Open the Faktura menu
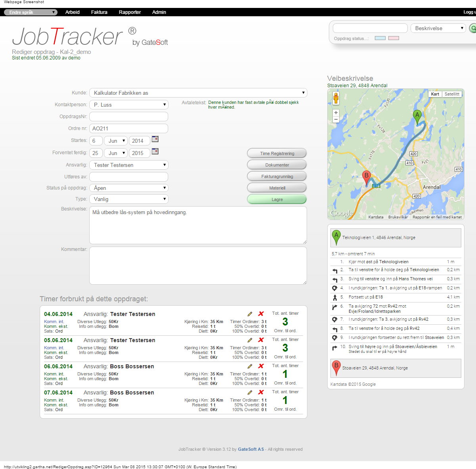The image size is (476, 469). [99, 12]
